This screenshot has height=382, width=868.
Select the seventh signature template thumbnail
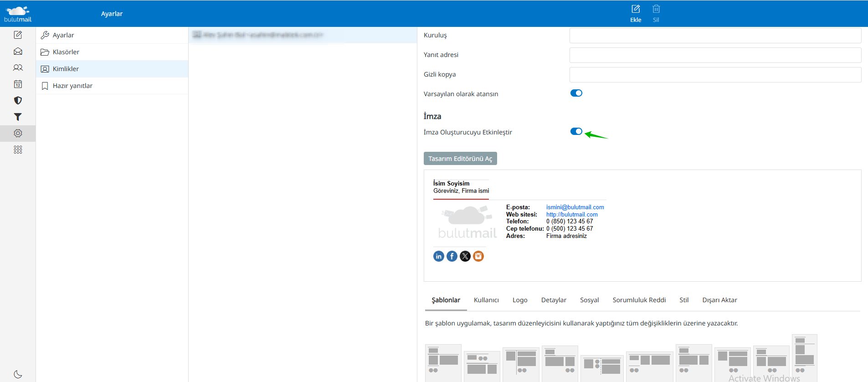(x=694, y=363)
